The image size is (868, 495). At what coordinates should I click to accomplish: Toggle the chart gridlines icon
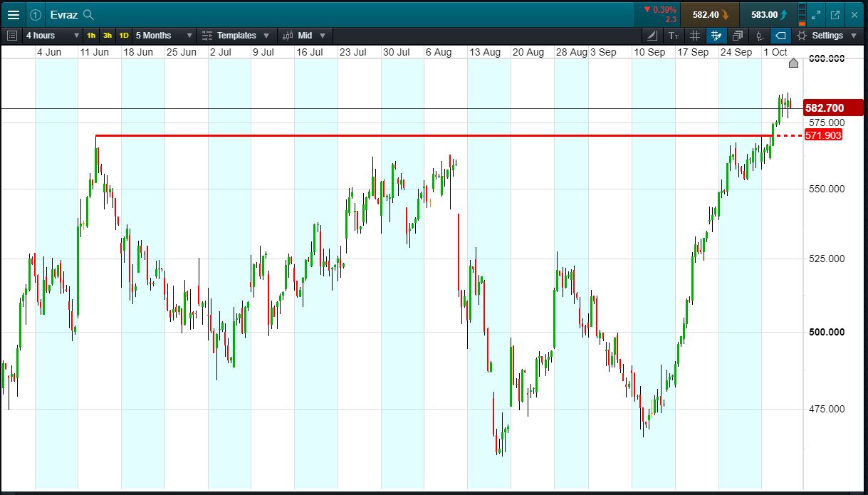tap(695, 35)
